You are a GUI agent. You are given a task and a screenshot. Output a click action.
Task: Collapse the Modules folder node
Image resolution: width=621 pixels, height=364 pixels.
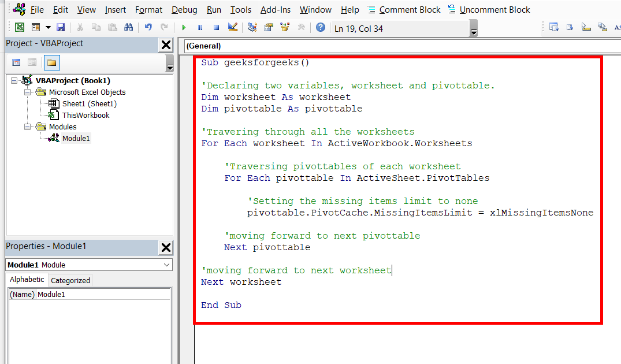click(x=27, y=127)
